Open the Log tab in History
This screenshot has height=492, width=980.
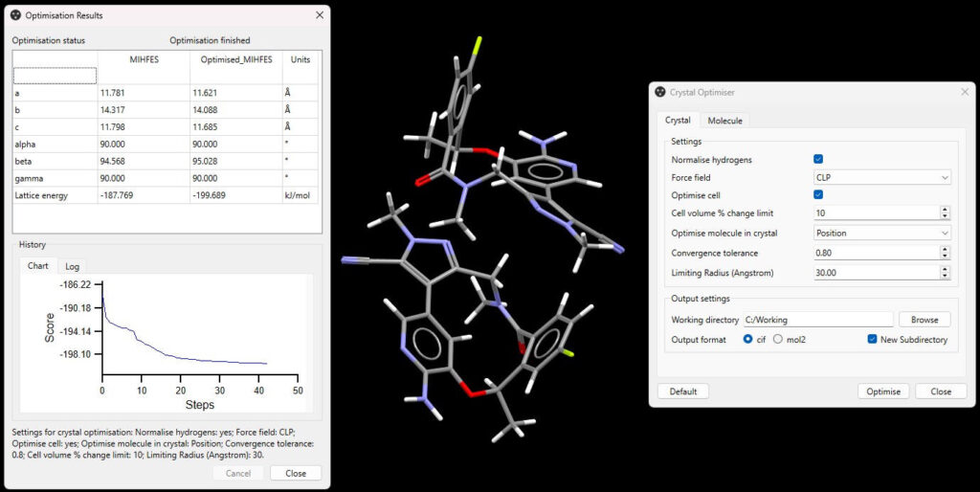73,266
